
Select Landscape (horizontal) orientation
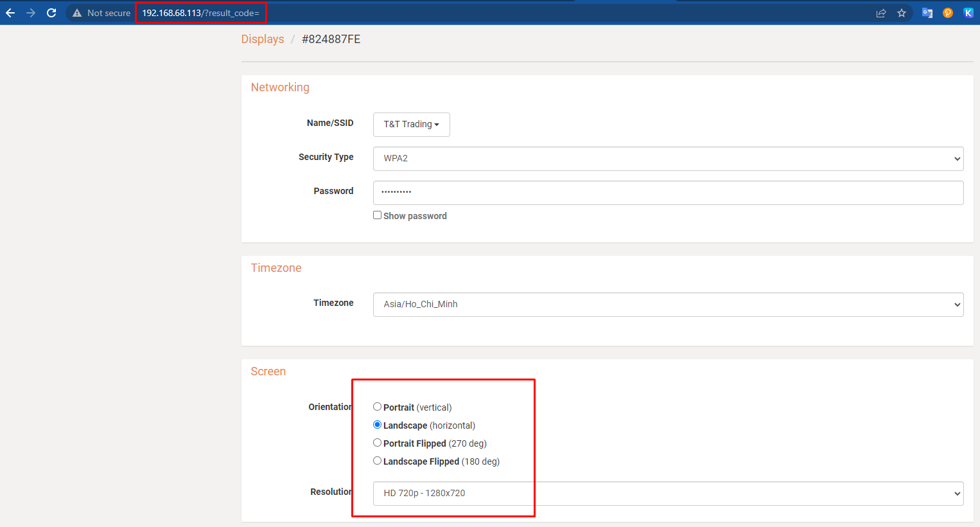tap(378, 425)
